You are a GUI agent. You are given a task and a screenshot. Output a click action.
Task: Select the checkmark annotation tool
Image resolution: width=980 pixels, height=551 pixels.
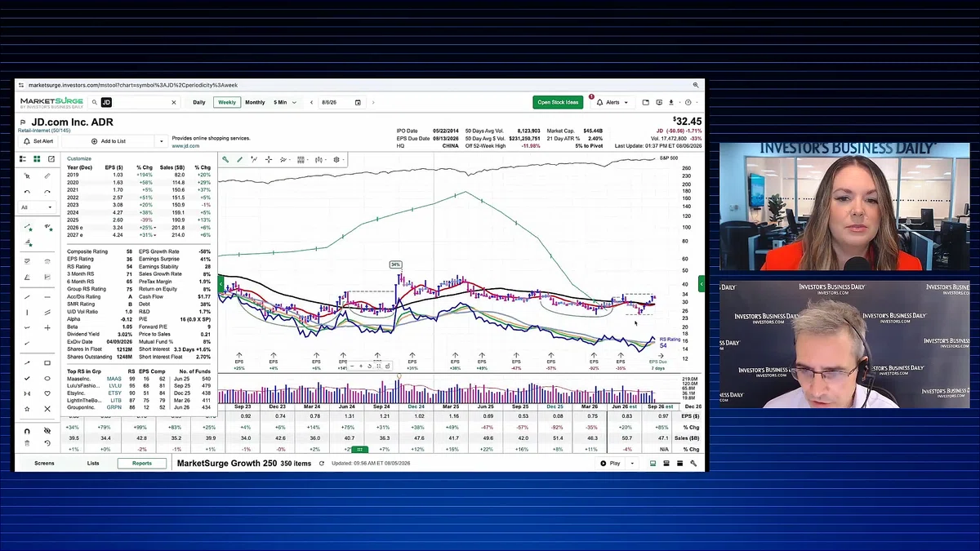tap(27, 379)
